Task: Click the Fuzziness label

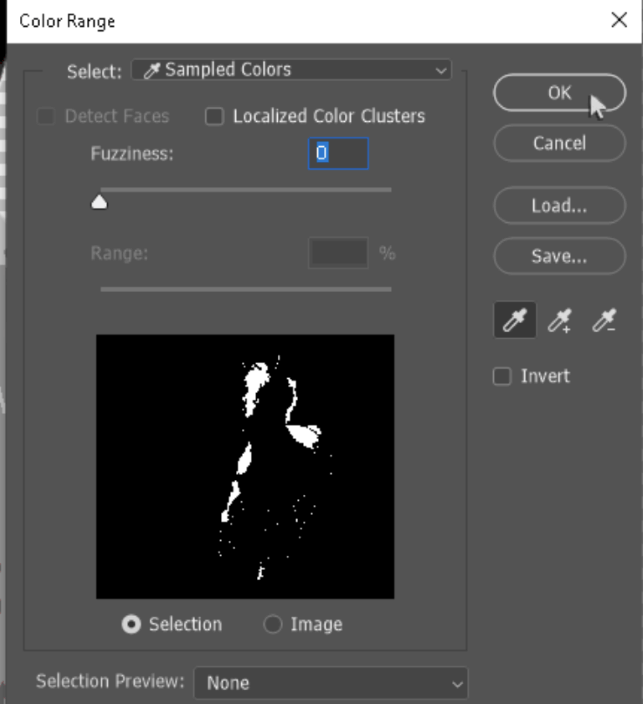Action: pos(132,154)
